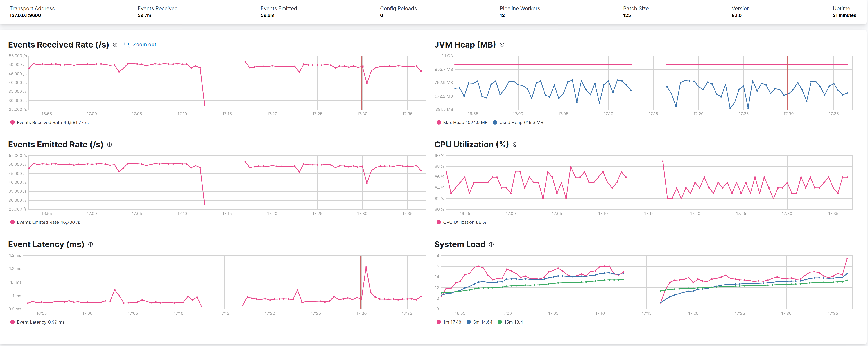Click last 1m point on System Load chart
The height and width of the screenshot is (346, 868).
[x=847, y=258]
